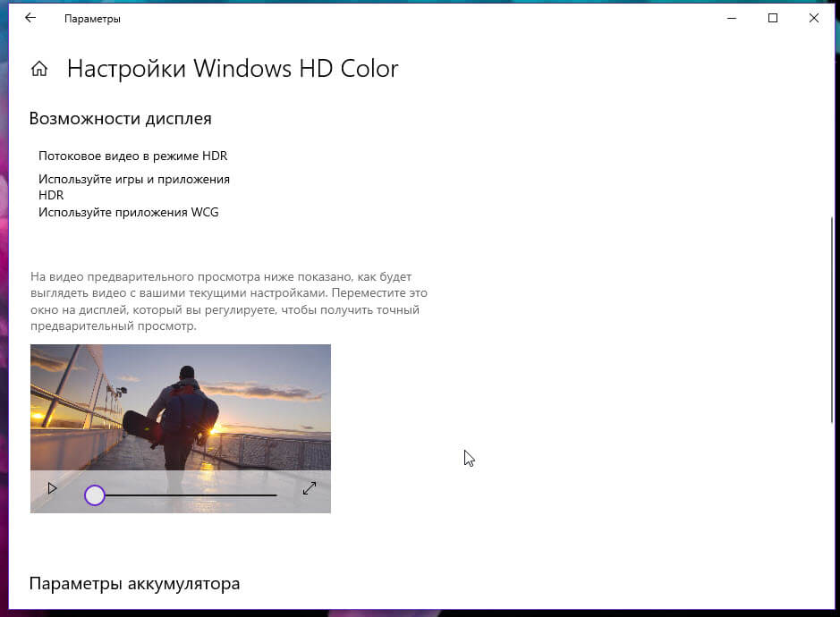840x617 pixels.
Task: Click 'Используйте игры и приложения HDR' text
Action: coord(134,187)
